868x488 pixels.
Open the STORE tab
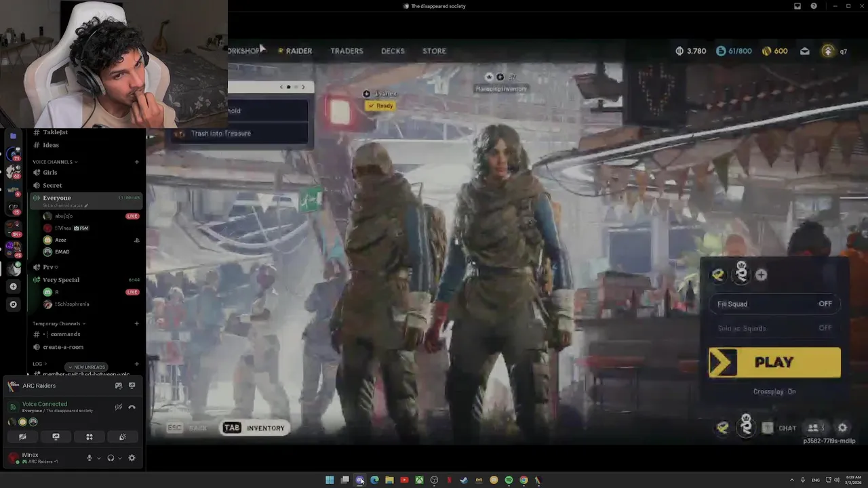tap(434, 51)
